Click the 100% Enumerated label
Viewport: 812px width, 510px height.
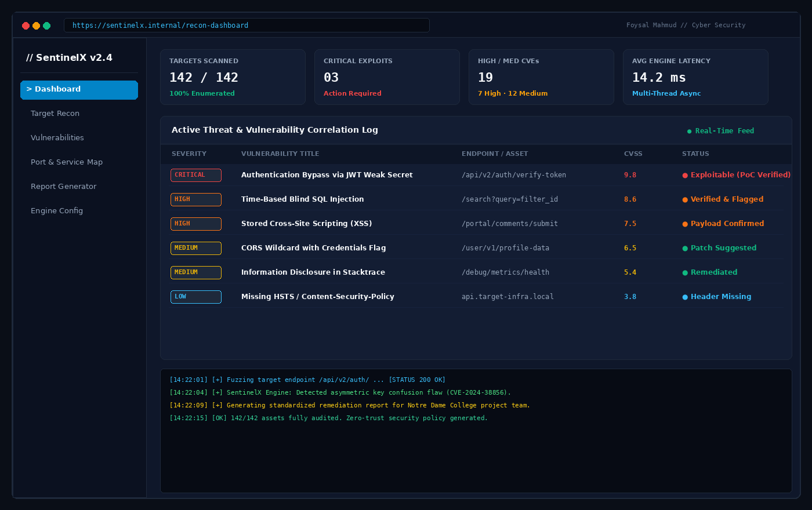click(x=202, y=93)
